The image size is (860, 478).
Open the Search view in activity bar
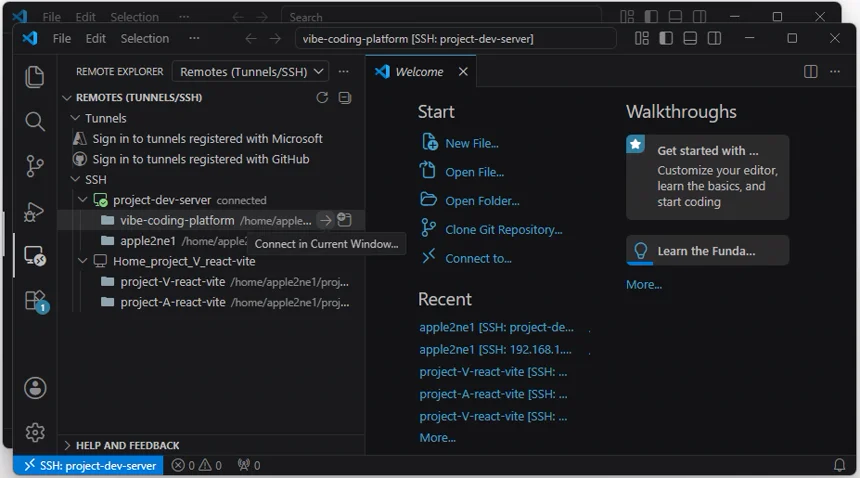(x=35, y=121)
